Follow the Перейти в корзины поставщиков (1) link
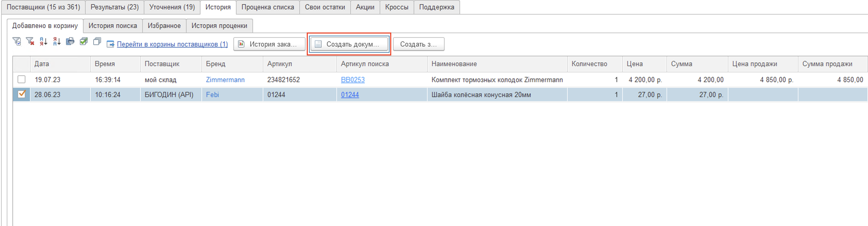 click(x=172, y=44)
